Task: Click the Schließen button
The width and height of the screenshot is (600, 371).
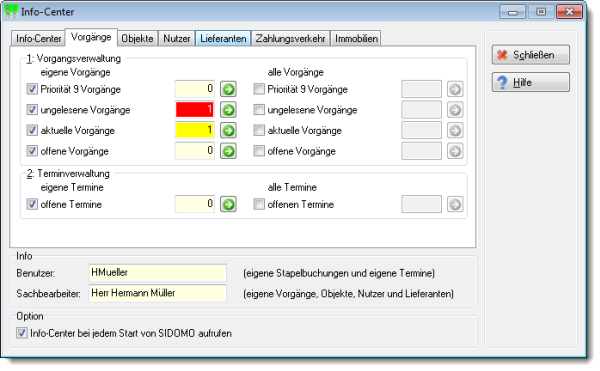Action: coord(530,55)
